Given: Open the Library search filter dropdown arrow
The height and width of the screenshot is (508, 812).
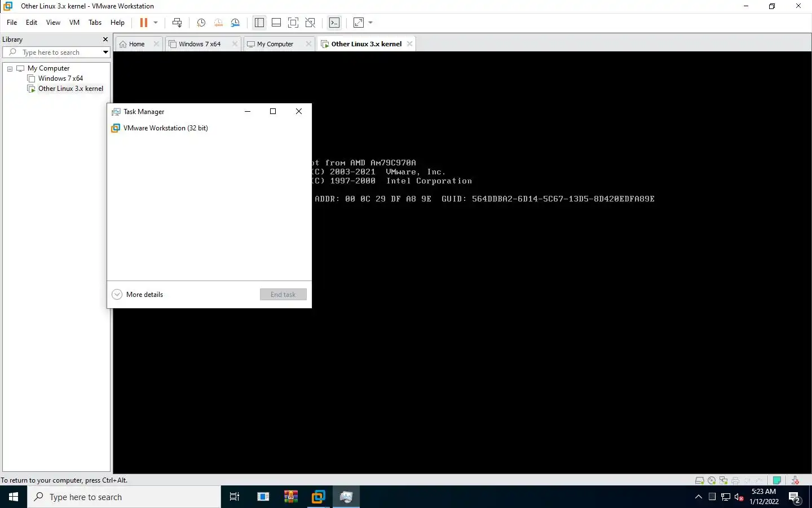Looking at the screenshot, I should (105, 52).
